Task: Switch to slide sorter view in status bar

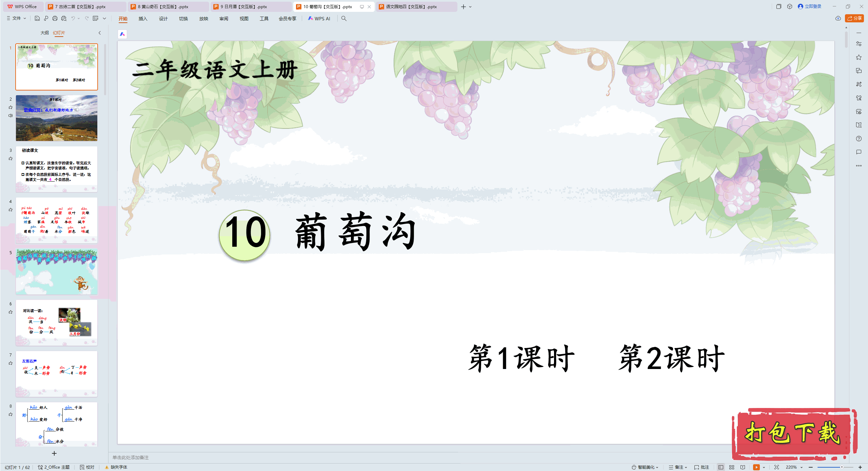Action: pos(731,467)
